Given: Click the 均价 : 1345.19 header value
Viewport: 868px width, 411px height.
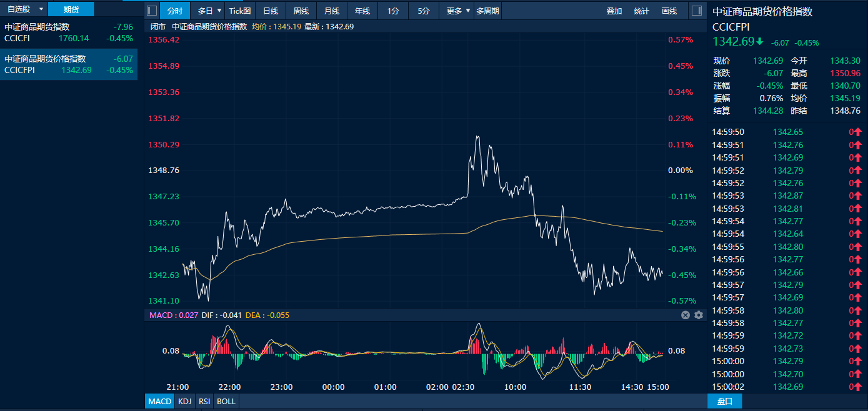Looking at the screenshot, I should [x=276, y=27].
